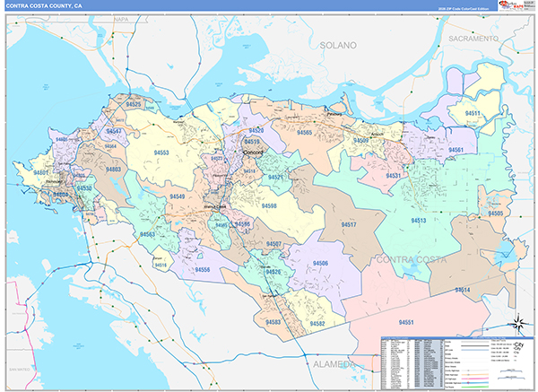The width and height of the screenshot is (538, 392).
Task: Click the large CONTRA COSTA county label
Action: tap(412, 259)
